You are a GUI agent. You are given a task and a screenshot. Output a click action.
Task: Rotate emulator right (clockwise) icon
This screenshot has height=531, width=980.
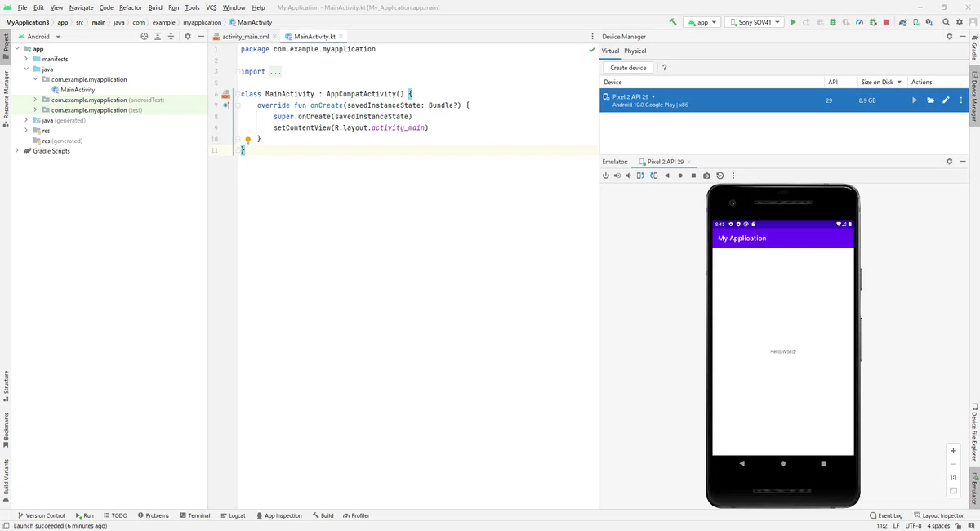pyautogui.click(x=654, y=176)
